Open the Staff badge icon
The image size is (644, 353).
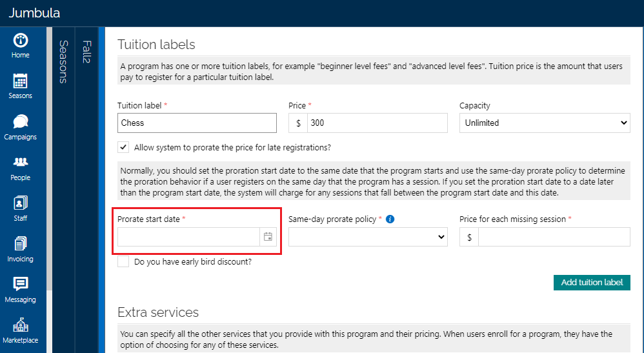[x=21, y=203]
